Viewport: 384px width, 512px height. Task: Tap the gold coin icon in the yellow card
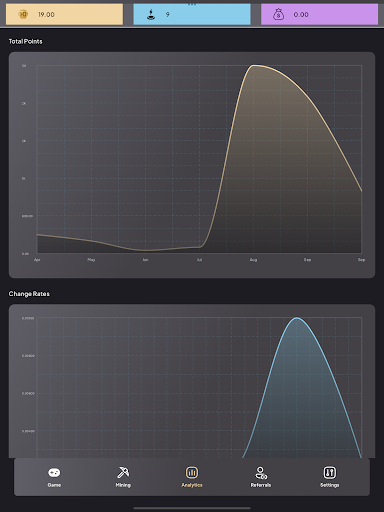[23, 14]
